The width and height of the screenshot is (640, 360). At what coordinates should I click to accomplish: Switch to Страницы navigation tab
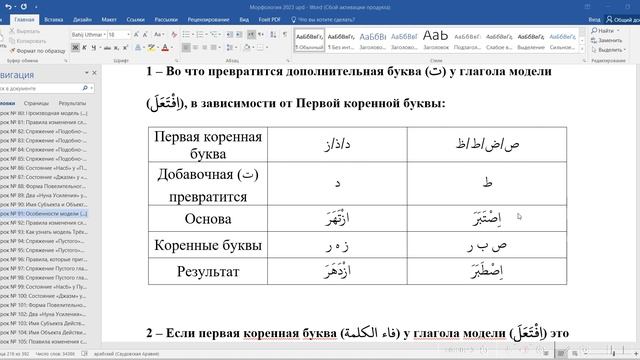click(x=36, y=103)
